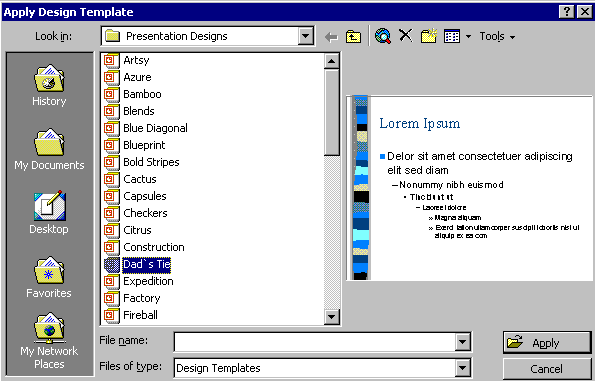Select the Construction template
The image size is (595, 381).
coord(154,247)
